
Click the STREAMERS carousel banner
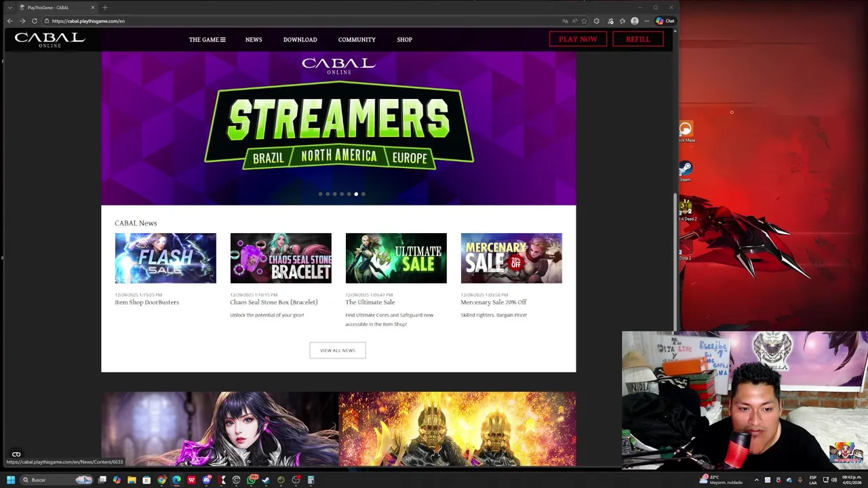pyautogui.click(x=338, y=128)
